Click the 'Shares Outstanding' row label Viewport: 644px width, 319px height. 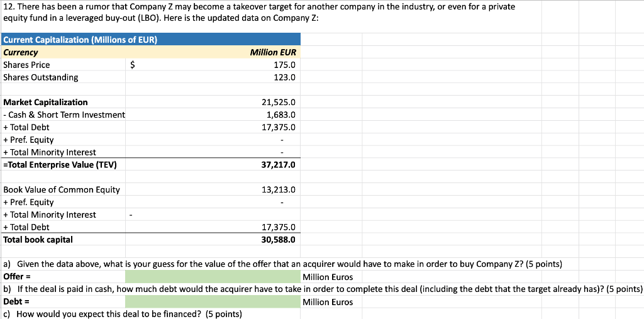point(40,77)
